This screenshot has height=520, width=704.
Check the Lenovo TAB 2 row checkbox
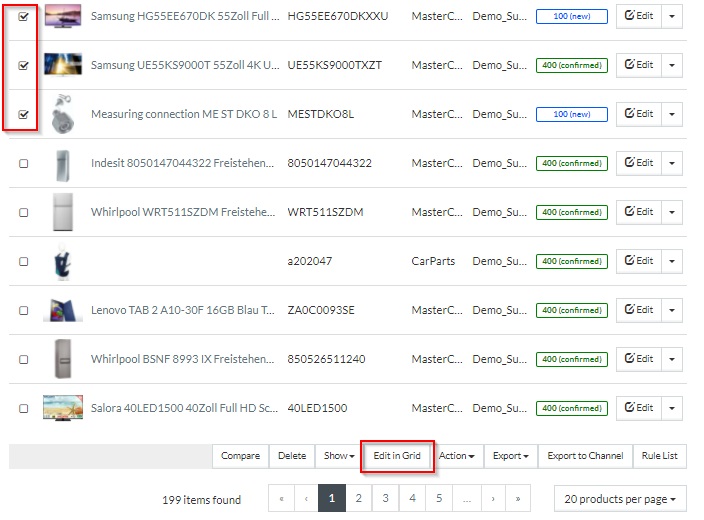(x=23, y=310)
